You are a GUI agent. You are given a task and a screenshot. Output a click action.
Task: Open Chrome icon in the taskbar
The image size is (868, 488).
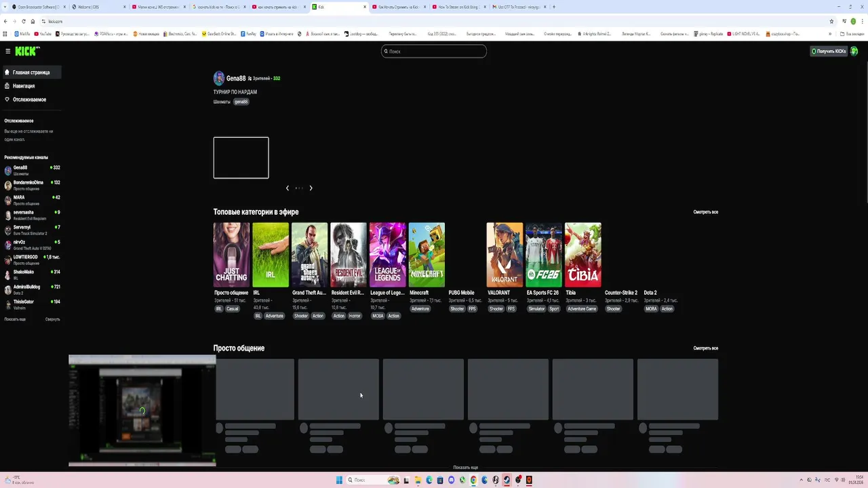[473, 480]
